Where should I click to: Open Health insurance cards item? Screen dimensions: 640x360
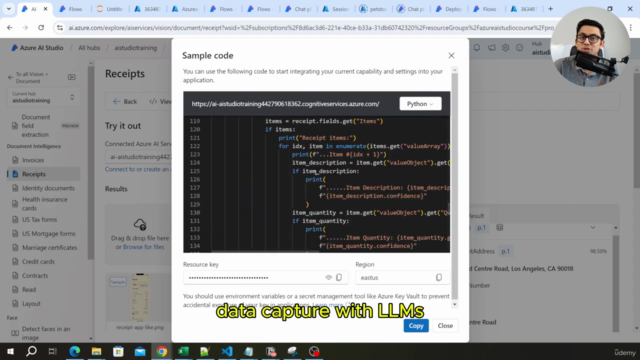pos(43,204)
